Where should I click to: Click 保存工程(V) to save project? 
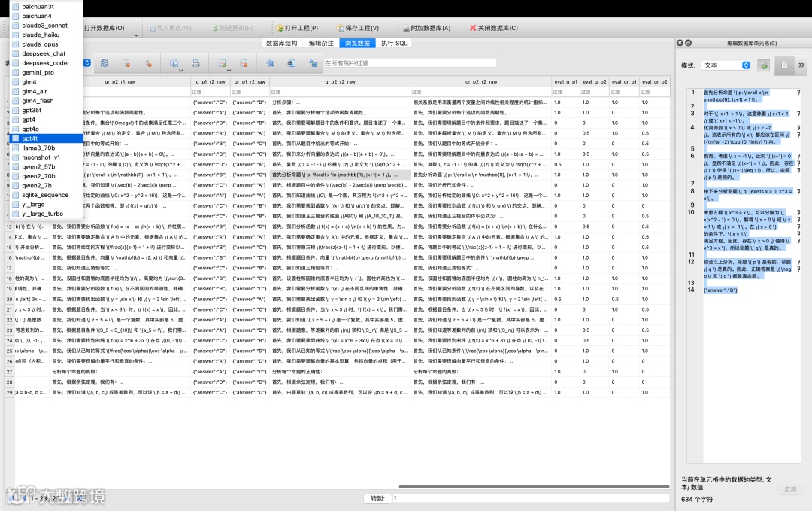click(358, 28)
